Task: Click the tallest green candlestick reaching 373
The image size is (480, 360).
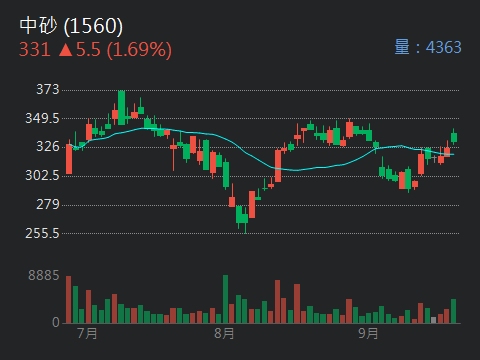Action: click(x=121, y=108)
